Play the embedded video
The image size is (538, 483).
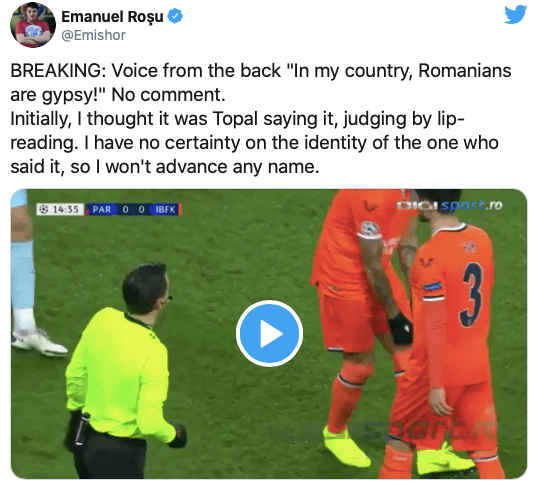[x=269, y=333]
